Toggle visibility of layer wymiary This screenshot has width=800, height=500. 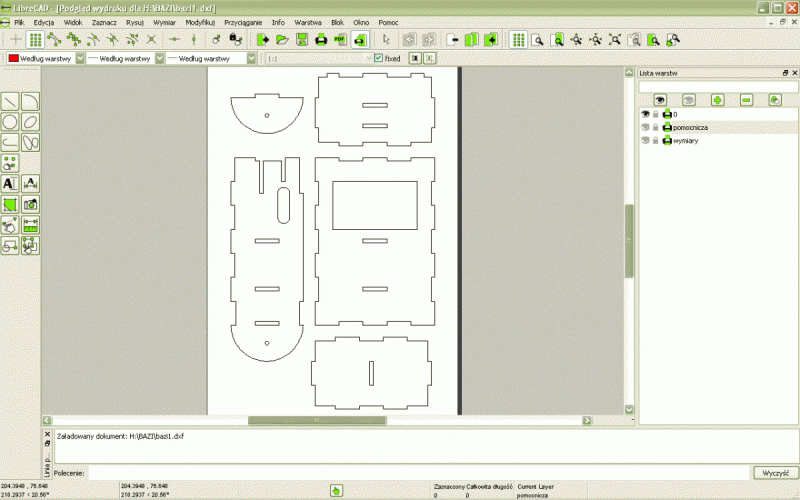coord(645,141)
